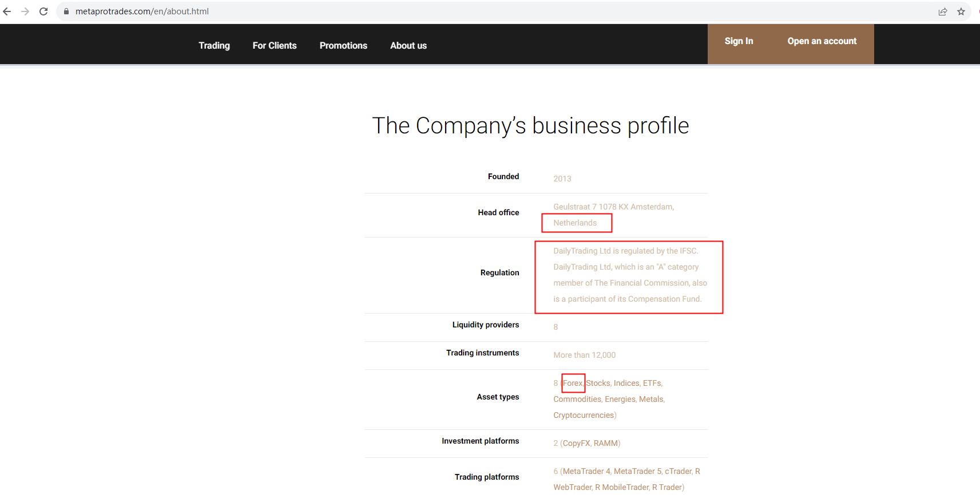This screenshot has height=502, width=980.
Task: Click the DailyTrading Ltd regulation paragraph
Action: click(629, 275)
